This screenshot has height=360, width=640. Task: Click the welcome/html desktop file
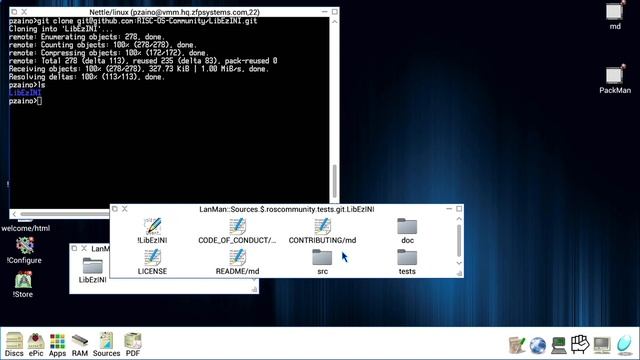pyautogui.click(x=25, y=227)
